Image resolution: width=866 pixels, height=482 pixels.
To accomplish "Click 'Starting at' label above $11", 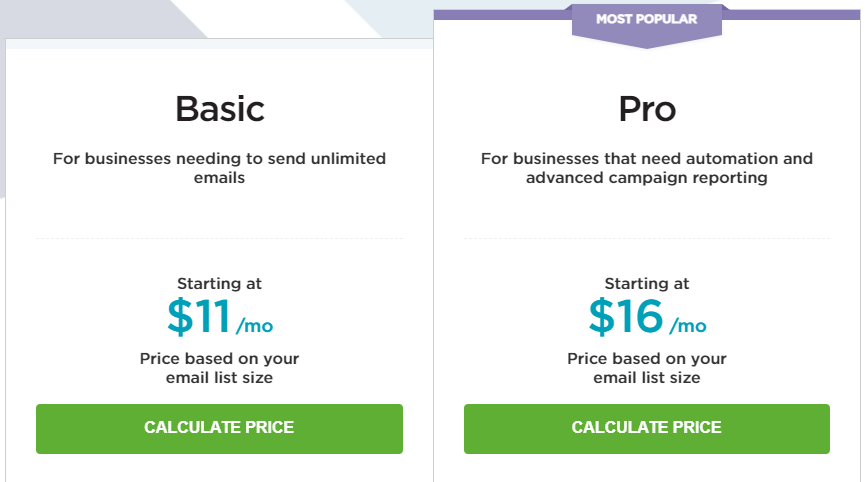I will point(219,284).
